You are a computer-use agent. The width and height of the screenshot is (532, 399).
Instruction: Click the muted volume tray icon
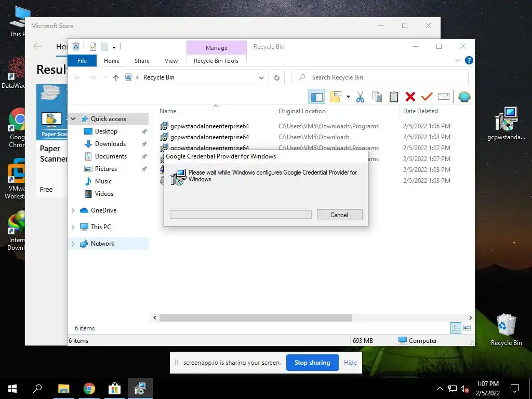tap(465, 389)
